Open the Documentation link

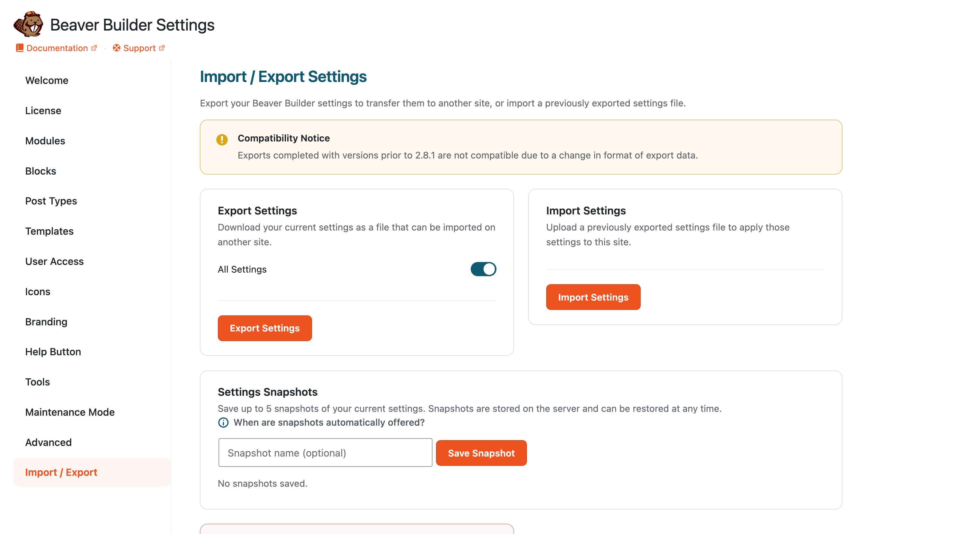pyautogui.click(x=57, y=48)
